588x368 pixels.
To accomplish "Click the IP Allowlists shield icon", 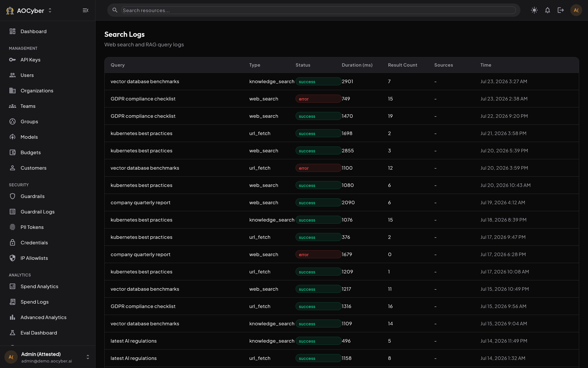I will tap(12, 258).
